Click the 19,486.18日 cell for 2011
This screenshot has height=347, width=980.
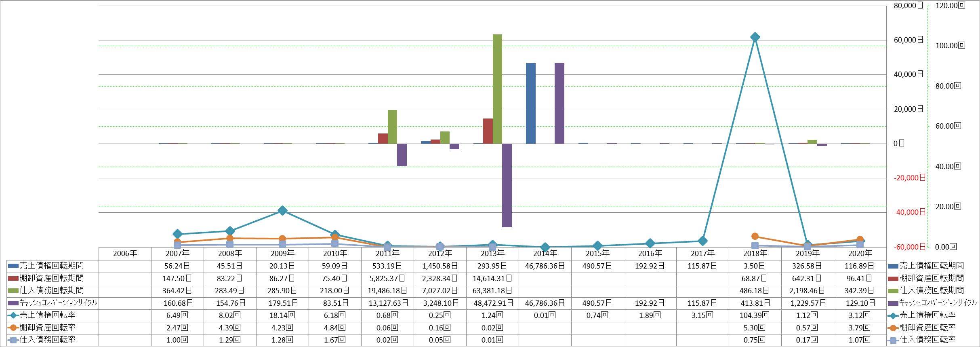coord(387,290)
